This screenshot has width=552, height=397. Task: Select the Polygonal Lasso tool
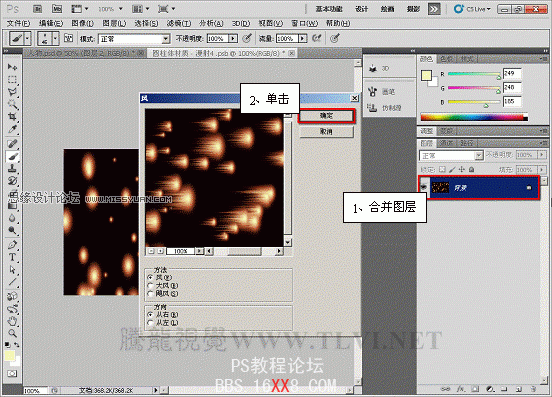(12, 92)
